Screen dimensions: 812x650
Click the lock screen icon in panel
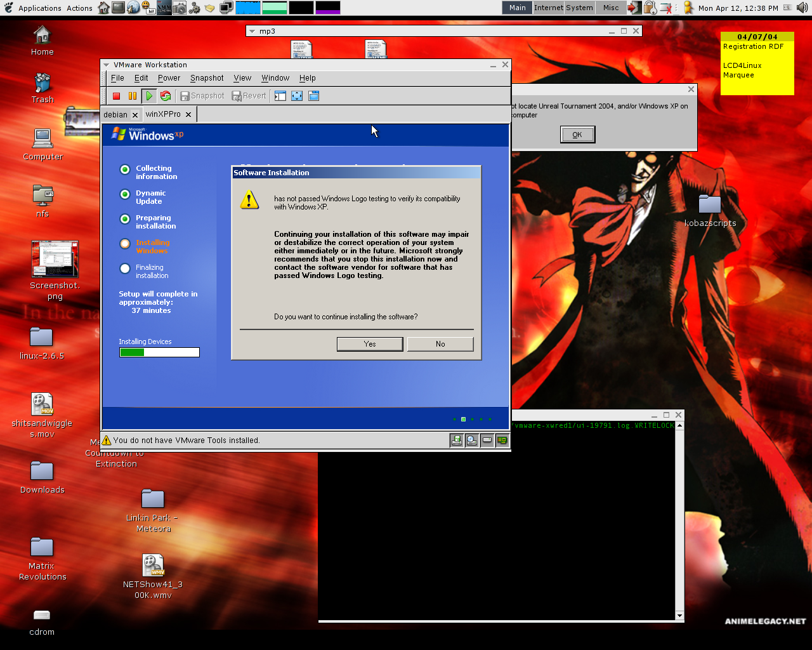point(650,8)
